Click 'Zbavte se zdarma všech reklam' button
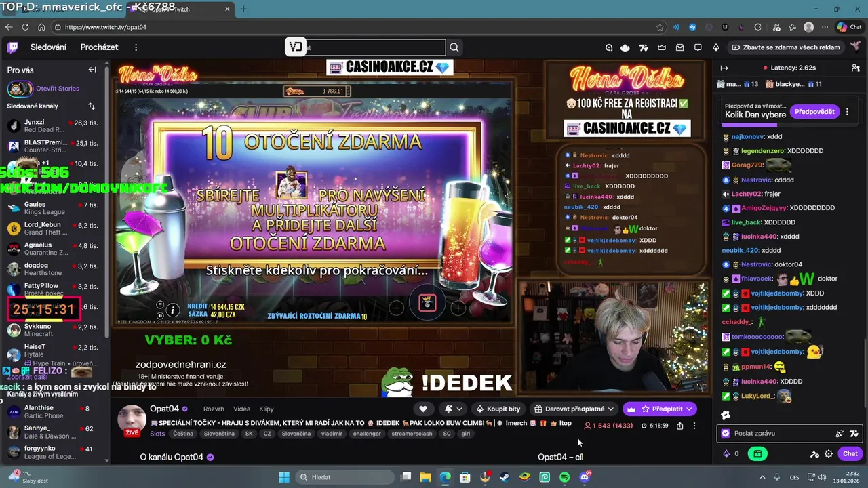The height and width of the screenshot is (488, 868). coord(786,47)
